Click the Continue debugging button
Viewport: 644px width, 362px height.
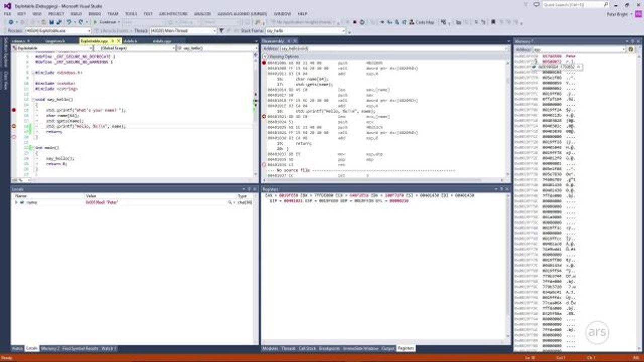[x=105, y=22]
